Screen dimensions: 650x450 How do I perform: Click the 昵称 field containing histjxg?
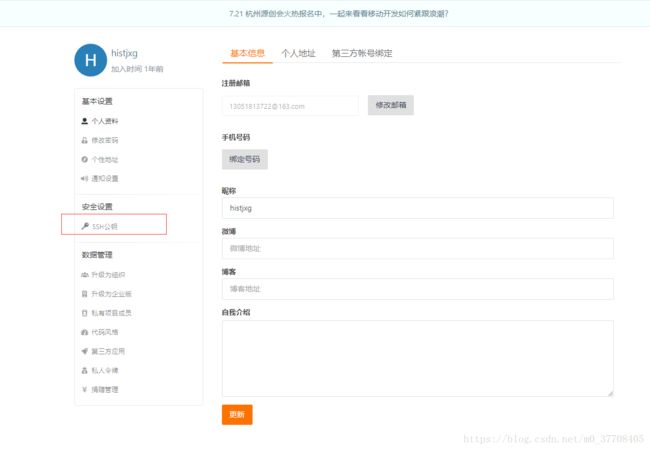click(x=417, y=208)
